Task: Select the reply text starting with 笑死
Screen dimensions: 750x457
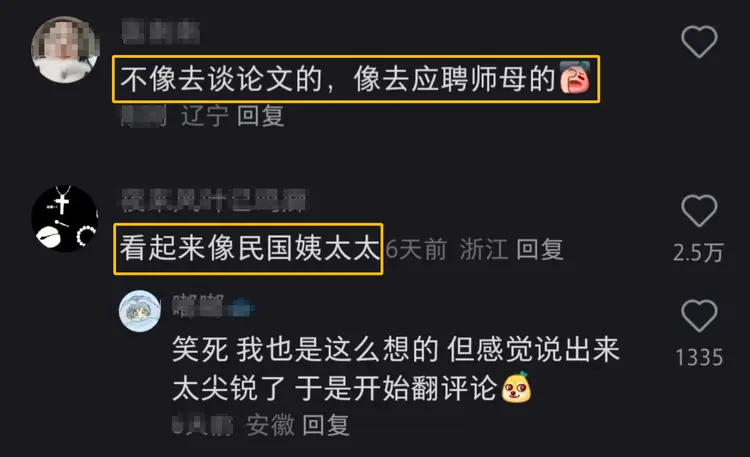Action: [x=396, y=368]
